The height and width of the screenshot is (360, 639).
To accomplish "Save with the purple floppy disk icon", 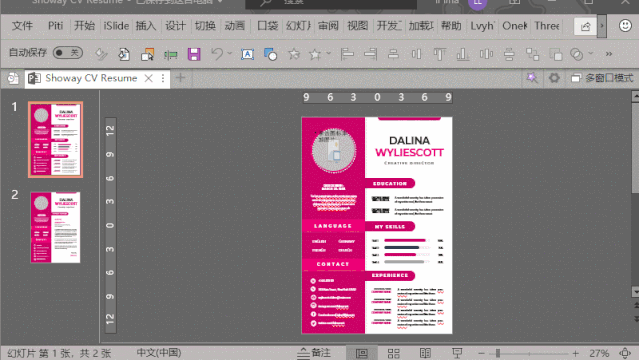I will (194, 54).
